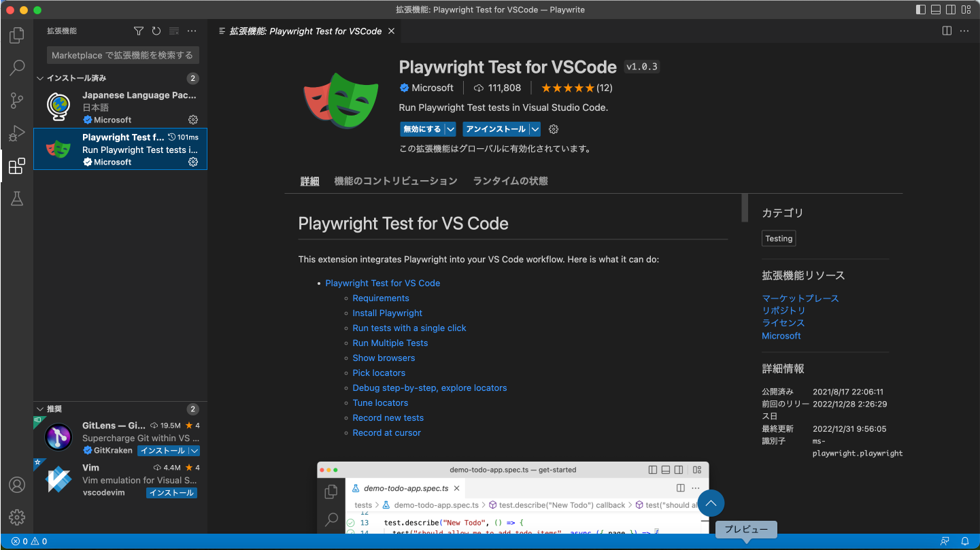Select the 拡張機能: Playwright Test editor tab
Screen dimensions: 980x550
(x=304, y=31)
